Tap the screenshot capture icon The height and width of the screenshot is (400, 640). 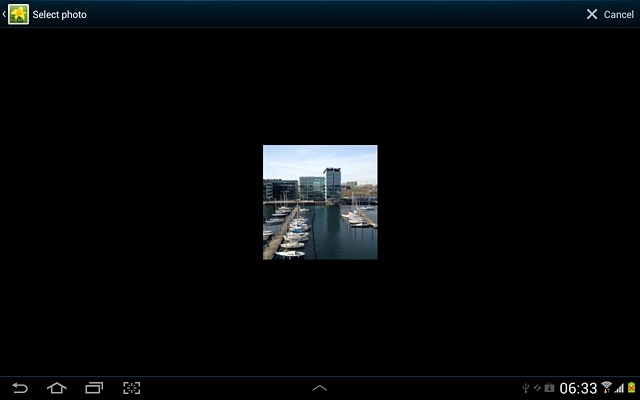[x=131, y=388]
